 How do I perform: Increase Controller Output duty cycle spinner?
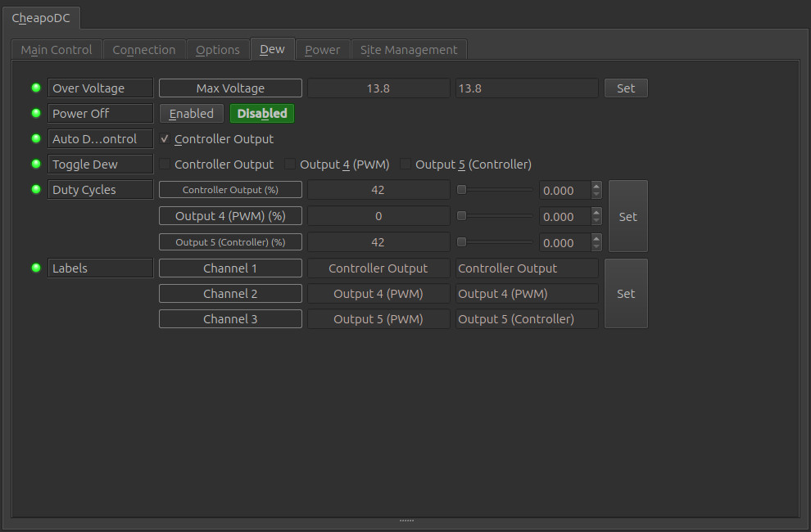click(596, 186)
